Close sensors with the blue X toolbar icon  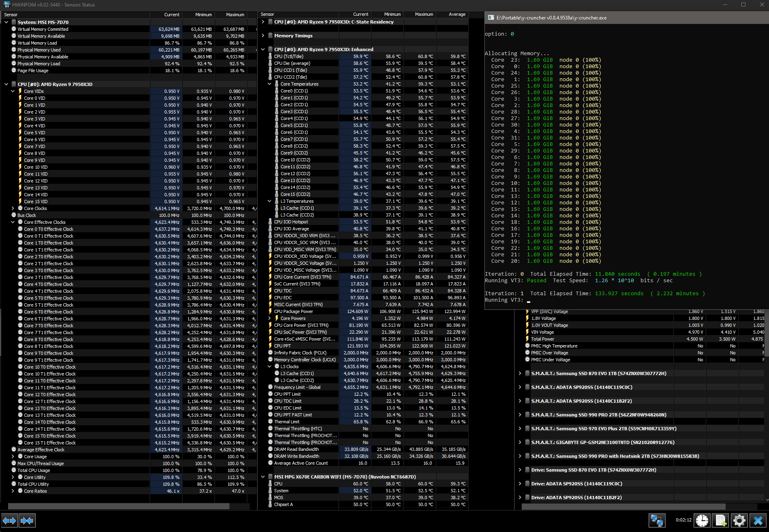(758, 520)
